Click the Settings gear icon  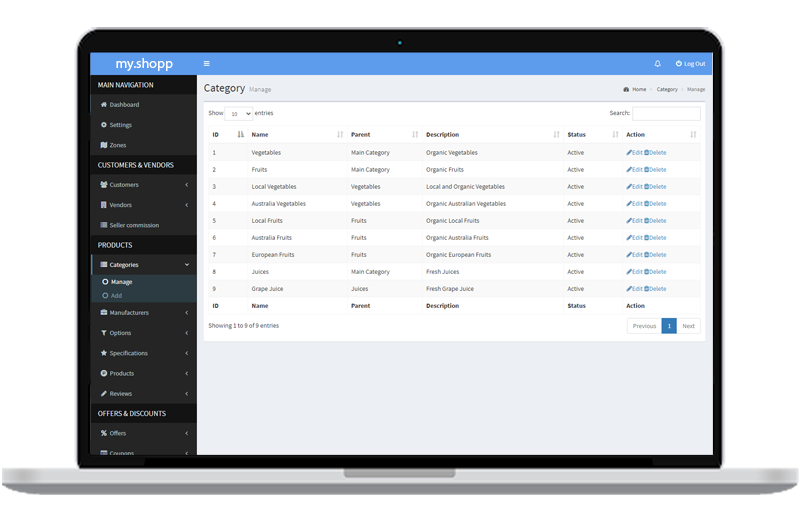point(104,125)
